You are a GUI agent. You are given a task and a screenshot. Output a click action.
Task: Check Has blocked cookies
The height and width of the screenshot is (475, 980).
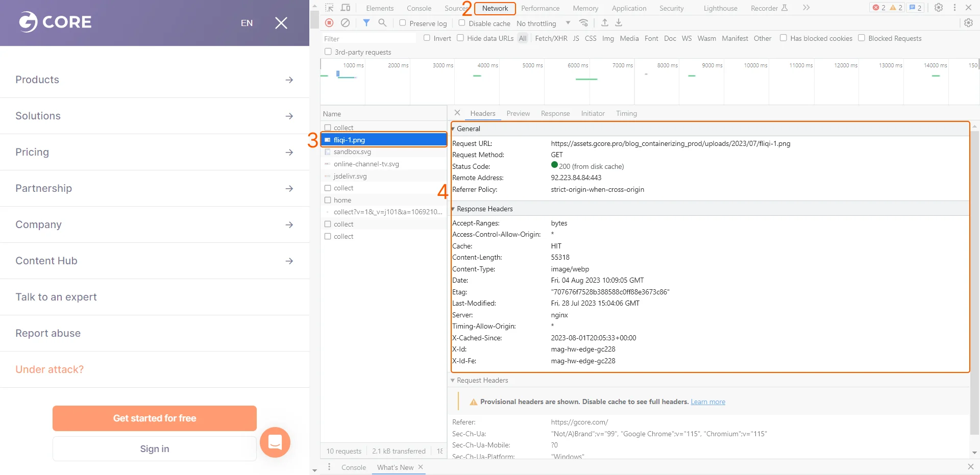(x=783, y=38)
